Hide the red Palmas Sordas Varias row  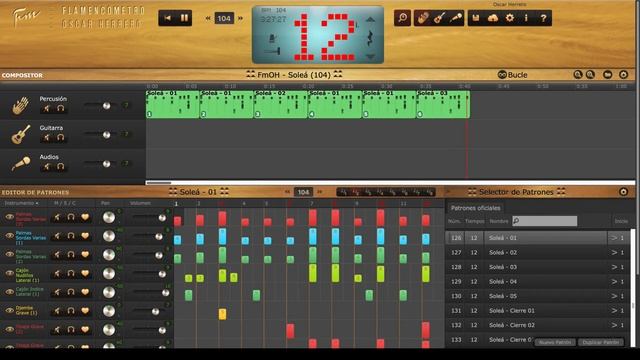point(9,217)
